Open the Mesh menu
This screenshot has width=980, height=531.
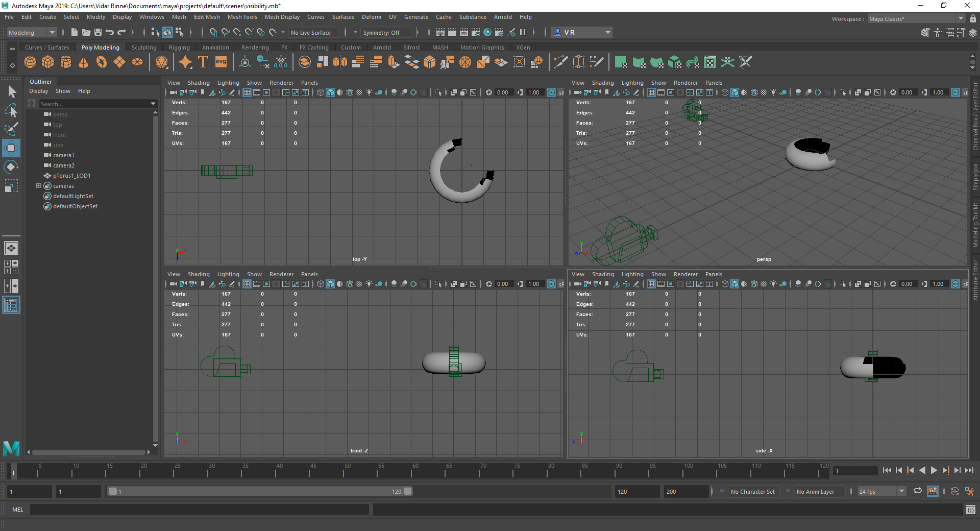(179, 17)
